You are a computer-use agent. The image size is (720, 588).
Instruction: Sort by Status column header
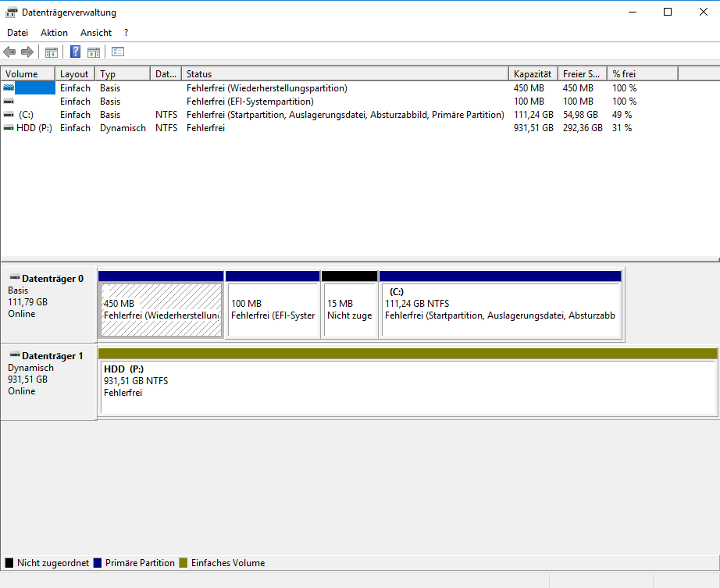[x=345, y=74]
